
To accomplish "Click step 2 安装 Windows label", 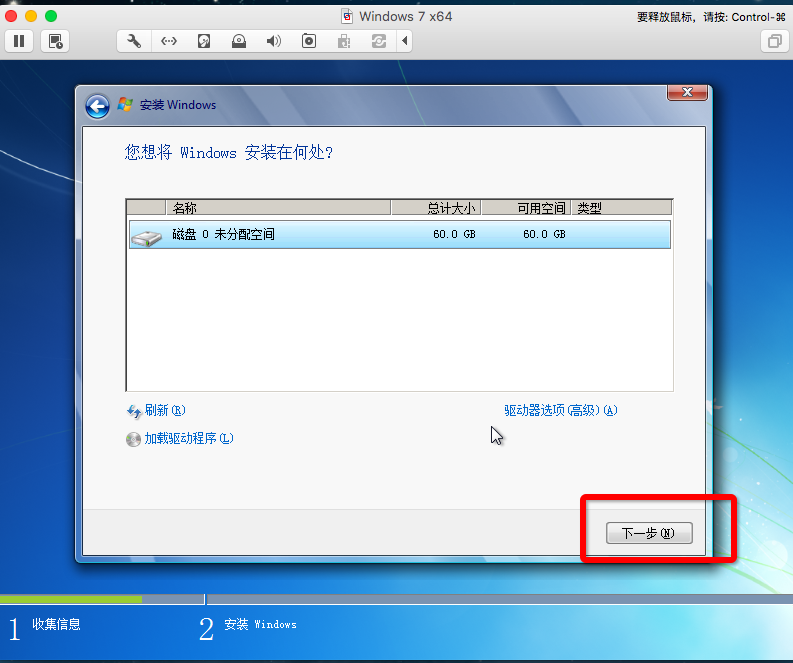I will 260,624.
